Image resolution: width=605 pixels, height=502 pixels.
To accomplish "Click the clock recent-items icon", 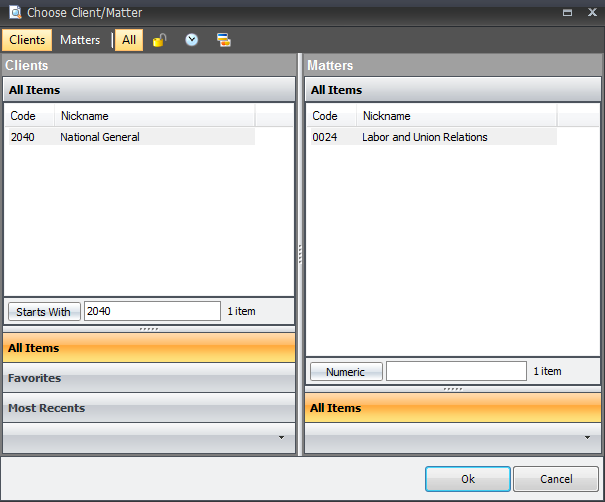I will click(x=191, y=40).
